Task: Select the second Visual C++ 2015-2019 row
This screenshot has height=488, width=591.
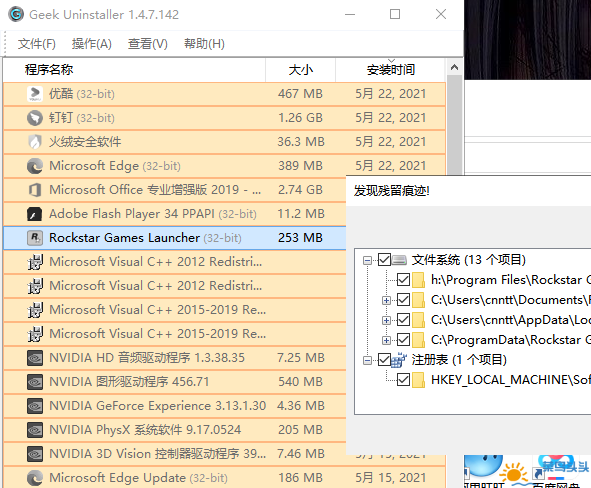Action: click(175, 333)
